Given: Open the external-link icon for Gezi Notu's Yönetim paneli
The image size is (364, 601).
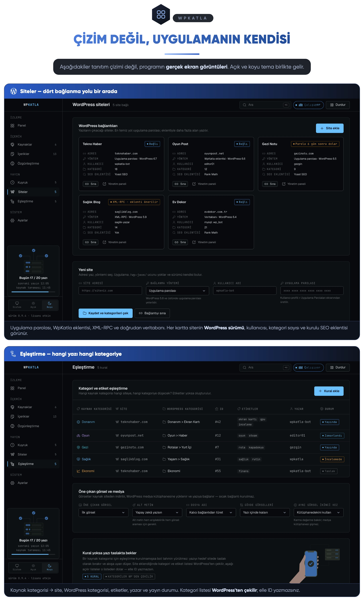Looking at the screenshot, I should click(x=284, y=184).
